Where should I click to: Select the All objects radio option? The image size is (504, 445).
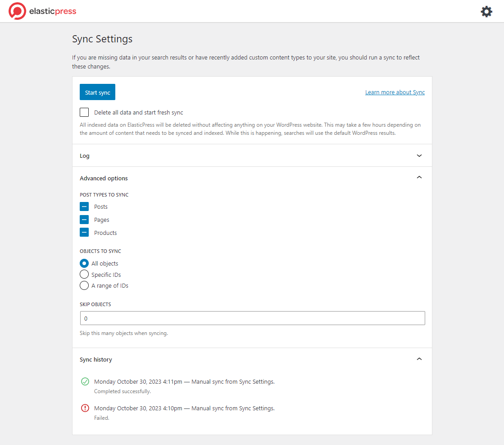[84, 264]
